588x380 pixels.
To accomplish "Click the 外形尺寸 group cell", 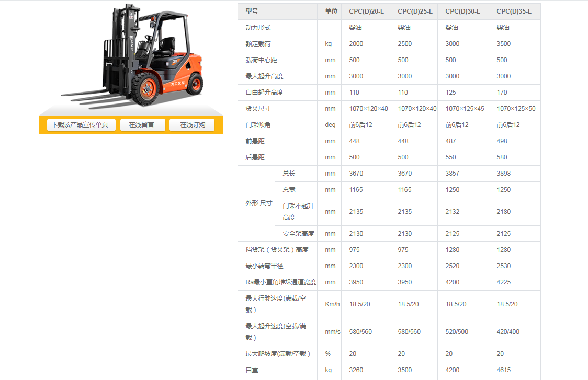I will point(258,203).
